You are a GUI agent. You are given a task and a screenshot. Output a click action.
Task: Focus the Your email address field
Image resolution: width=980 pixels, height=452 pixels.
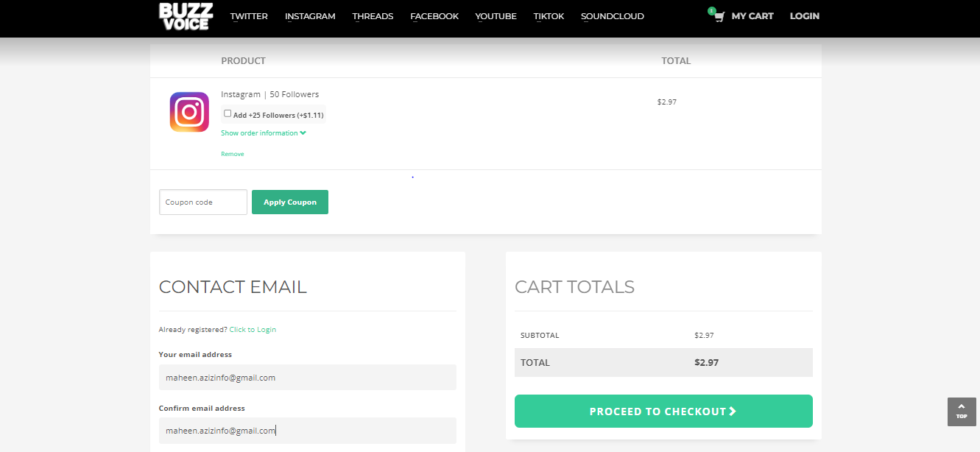(308, 378)
